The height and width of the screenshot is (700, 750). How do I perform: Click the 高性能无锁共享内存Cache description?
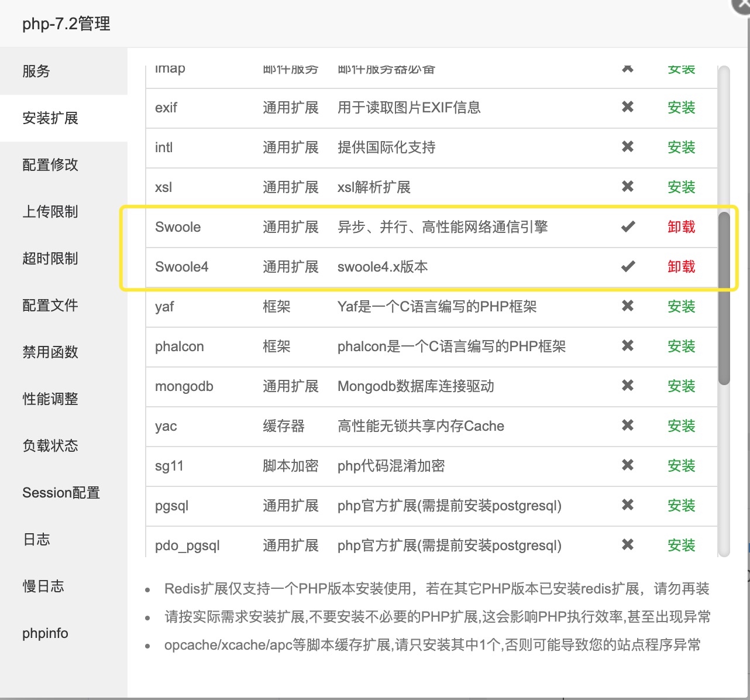click(421, 426)
